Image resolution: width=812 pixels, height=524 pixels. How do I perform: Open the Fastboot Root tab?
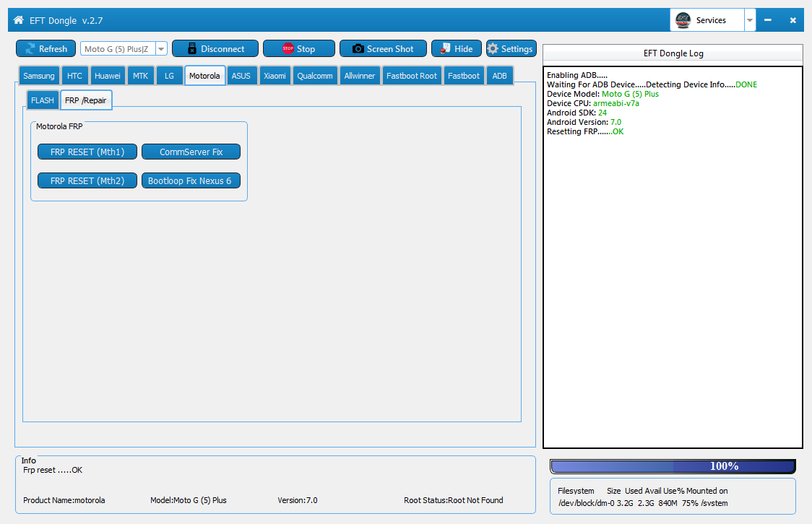tap(412, 76)
